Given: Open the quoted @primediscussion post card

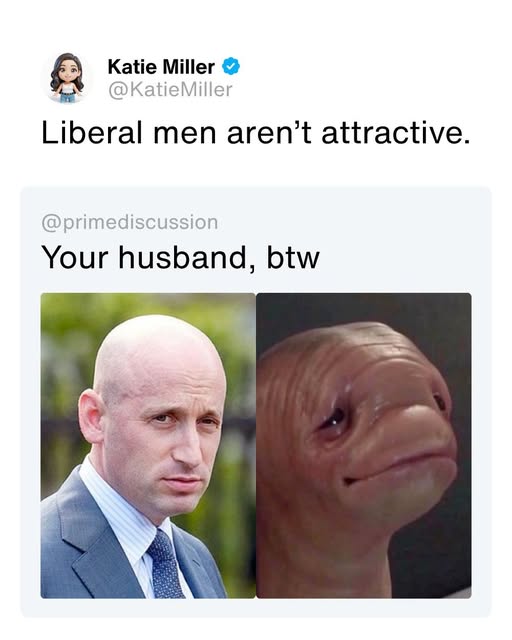Looking at the screenshot, I should pyautogui.click(x=256, y=402).
